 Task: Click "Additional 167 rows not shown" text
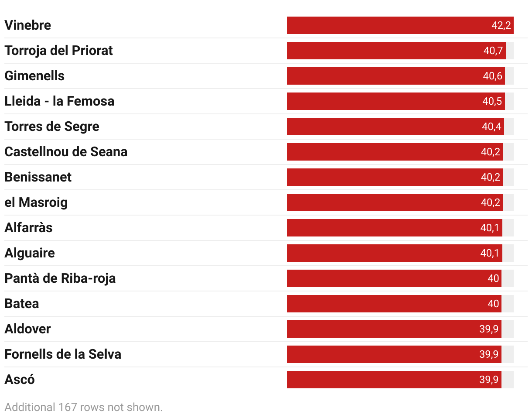pos(84,408)
